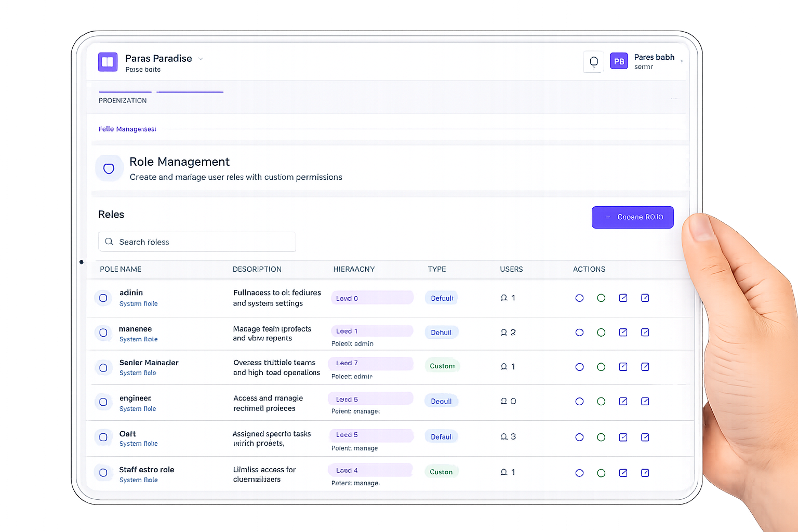Click the Deoull type badge in engineer row
This screenshot has width=798, height=532.
pos(441,401)
